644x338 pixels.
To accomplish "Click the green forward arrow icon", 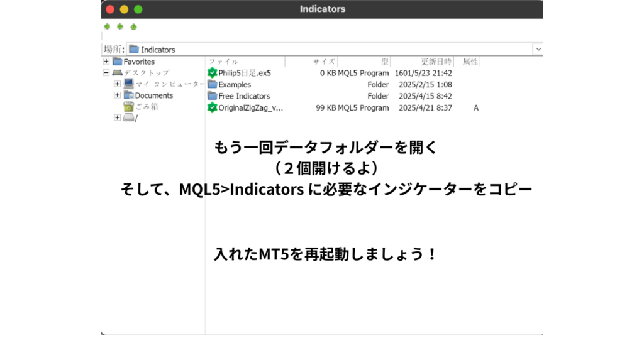I will (119, 26).
